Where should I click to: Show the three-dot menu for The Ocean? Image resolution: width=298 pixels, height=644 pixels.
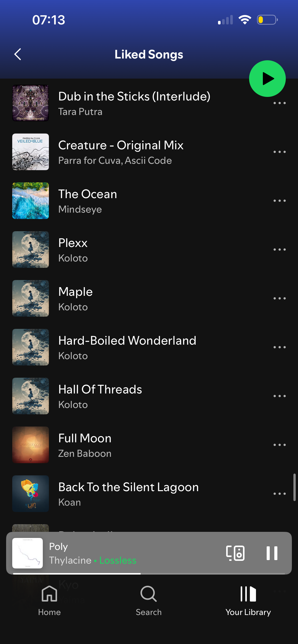coord(279,201)
